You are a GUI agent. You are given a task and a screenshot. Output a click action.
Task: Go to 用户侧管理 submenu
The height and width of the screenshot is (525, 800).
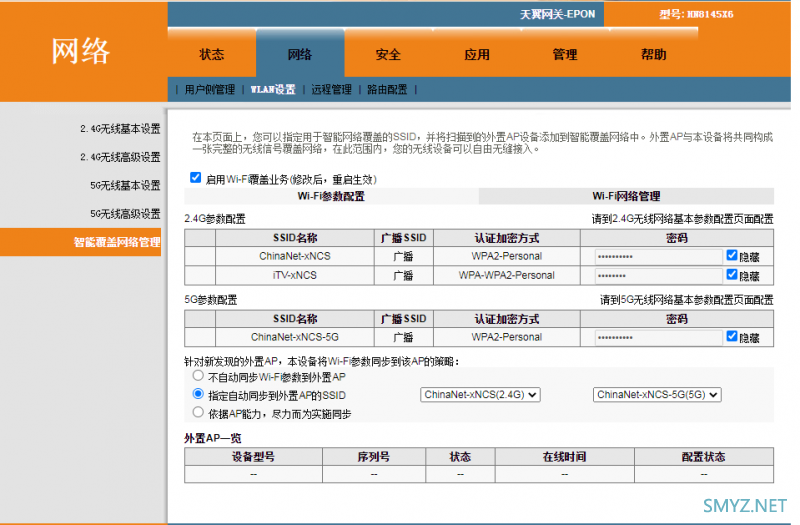(210, 90)
